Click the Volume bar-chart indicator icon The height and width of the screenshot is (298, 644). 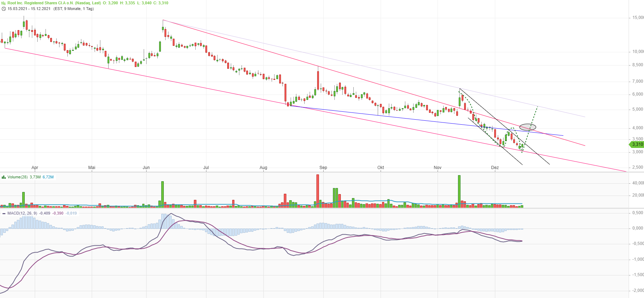point(4,177)
